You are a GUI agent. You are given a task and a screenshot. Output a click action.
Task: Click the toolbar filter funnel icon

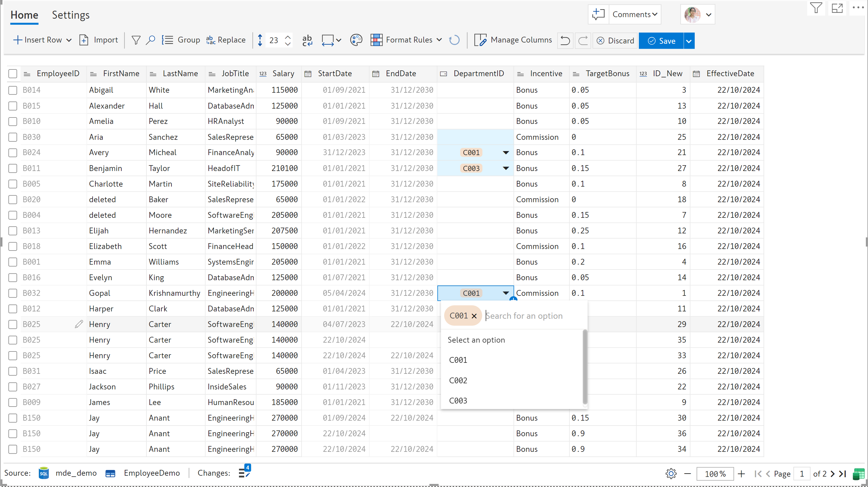[136, 40]
